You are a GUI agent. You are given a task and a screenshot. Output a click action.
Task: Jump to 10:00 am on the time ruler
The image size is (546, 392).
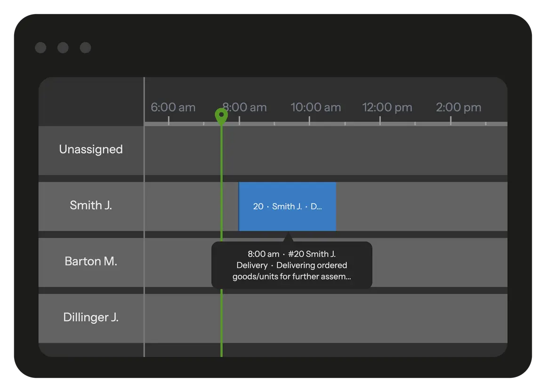[315, 108]
